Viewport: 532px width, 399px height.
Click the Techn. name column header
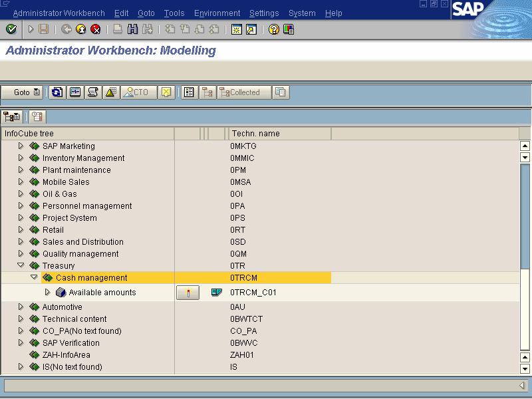(280, 134)
